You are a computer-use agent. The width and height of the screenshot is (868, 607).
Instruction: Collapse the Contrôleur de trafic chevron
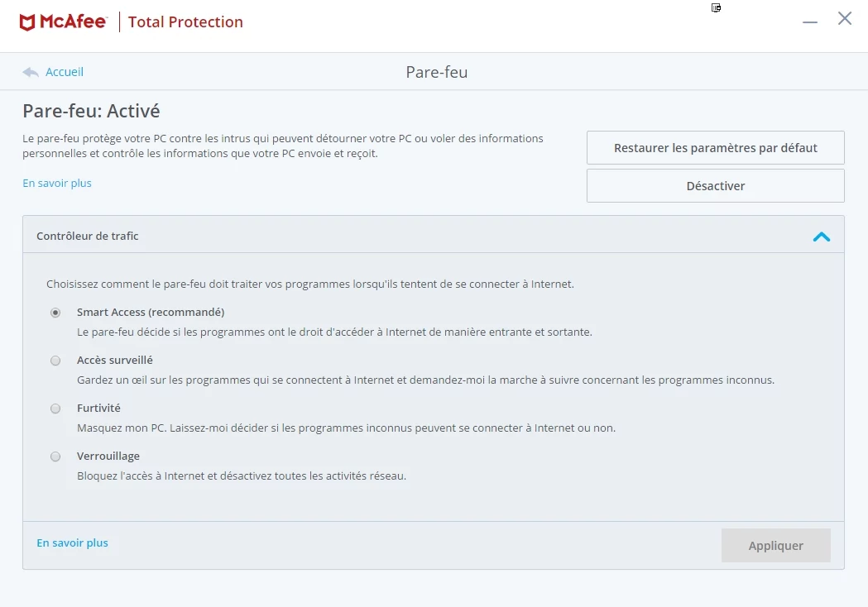[x=822, y=237]
